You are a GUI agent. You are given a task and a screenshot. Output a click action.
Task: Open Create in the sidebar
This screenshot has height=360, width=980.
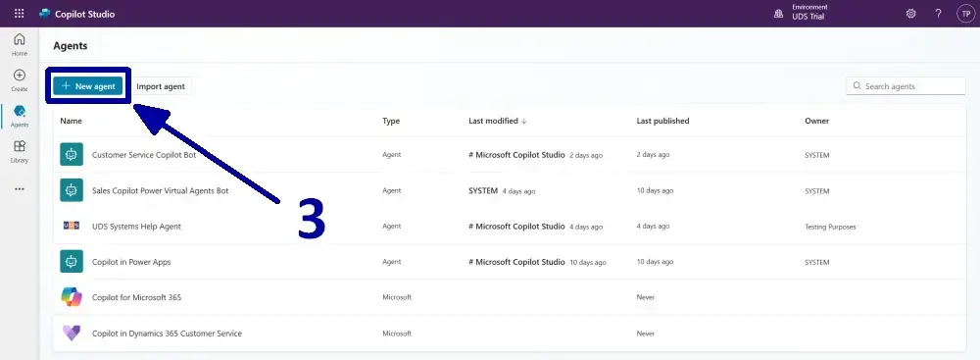coord(20,80)
